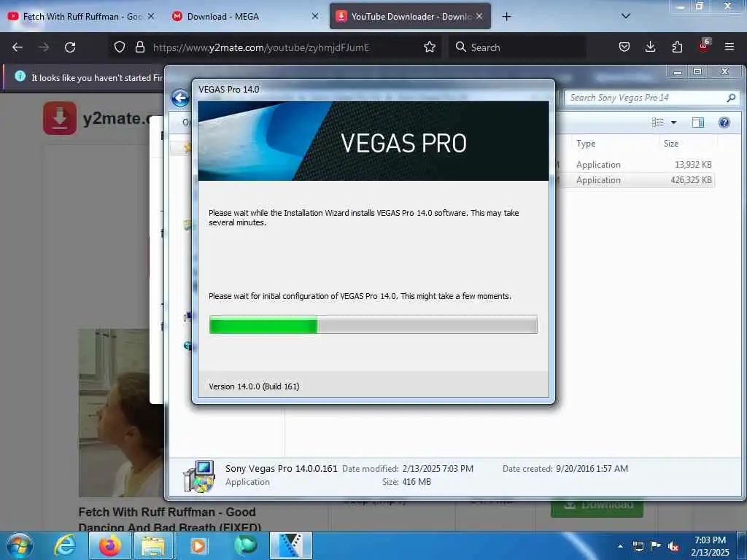Screen dimensions: 747x560
Task: Open Firefox hamburger menu
Action: click(729, 47)
